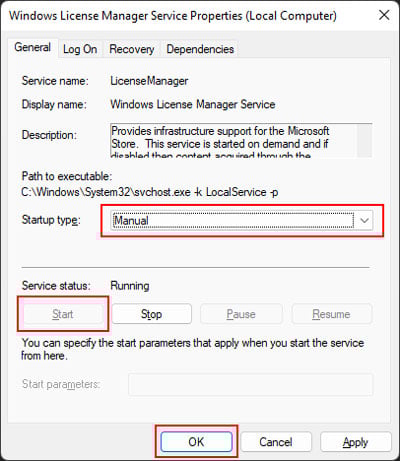
Task: Click the Windows License Manager Service display name
Action: [193, 104]
